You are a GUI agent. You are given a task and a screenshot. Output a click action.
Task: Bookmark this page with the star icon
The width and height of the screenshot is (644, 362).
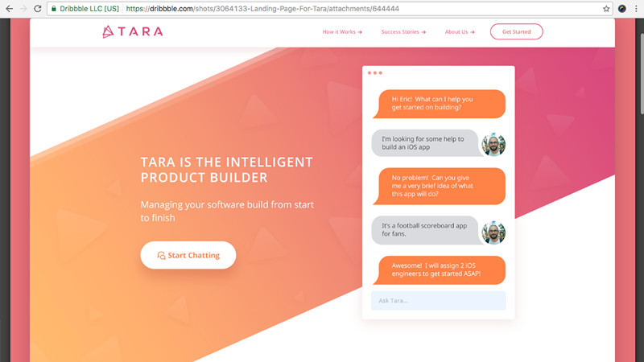[606, 9]
